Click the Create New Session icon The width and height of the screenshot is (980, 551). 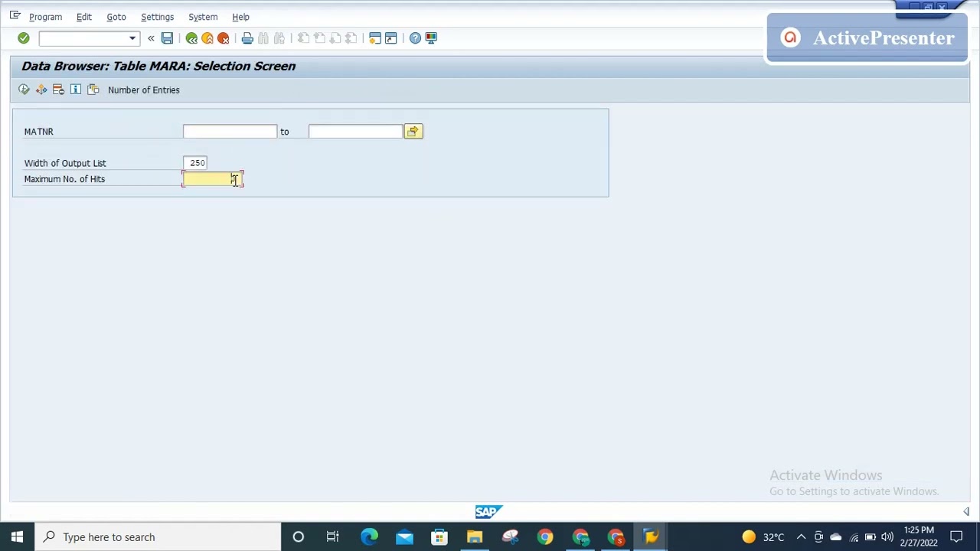375,38
